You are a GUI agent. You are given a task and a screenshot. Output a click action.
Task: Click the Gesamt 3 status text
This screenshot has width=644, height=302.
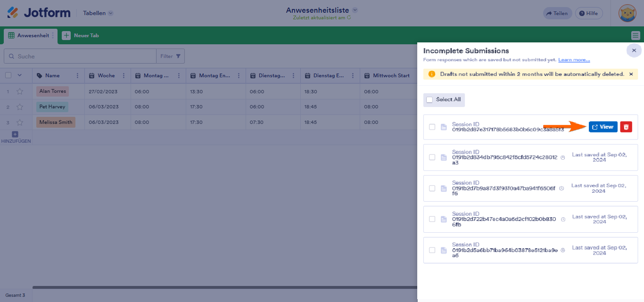coord(15,295)
